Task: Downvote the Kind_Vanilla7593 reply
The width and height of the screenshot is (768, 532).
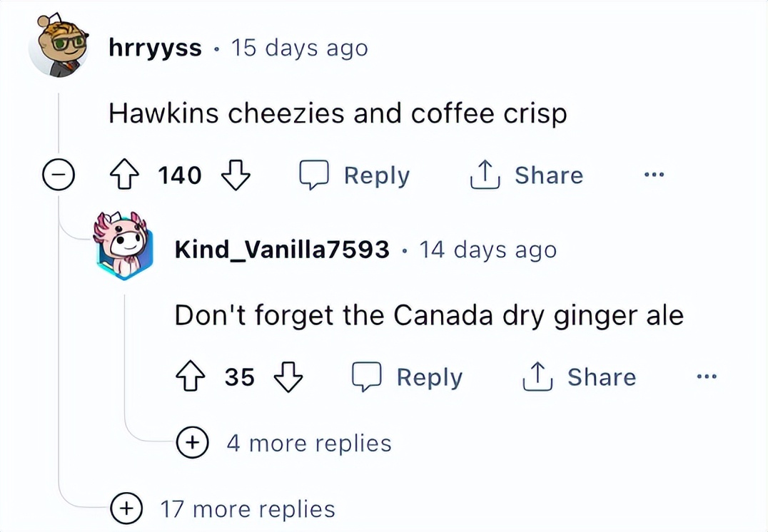Action: (x=288, y=377)
